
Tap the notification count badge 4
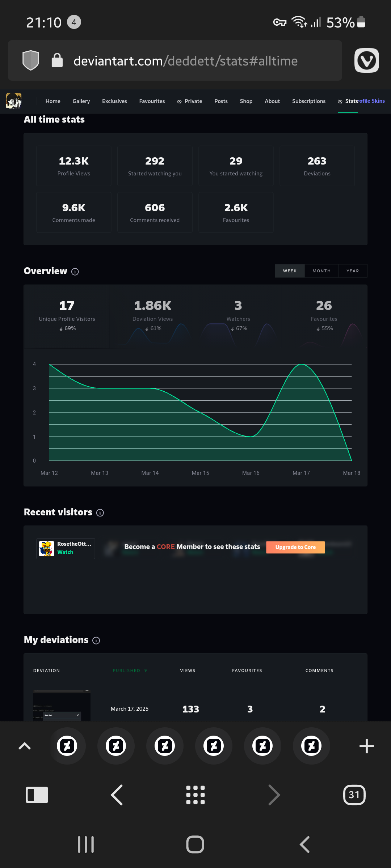click(x=74, y=22)
